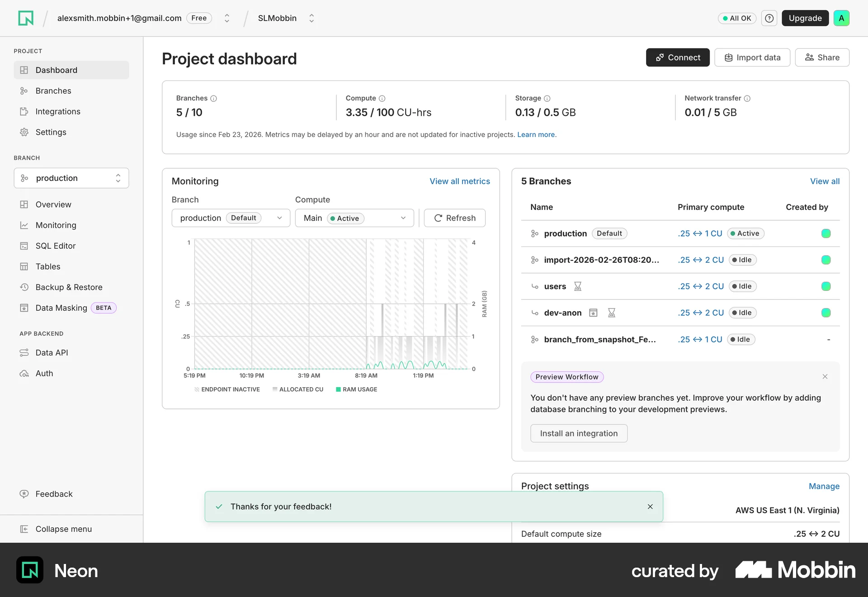
Task: Click the branch icon beside production row
Action: click(535, 233)
